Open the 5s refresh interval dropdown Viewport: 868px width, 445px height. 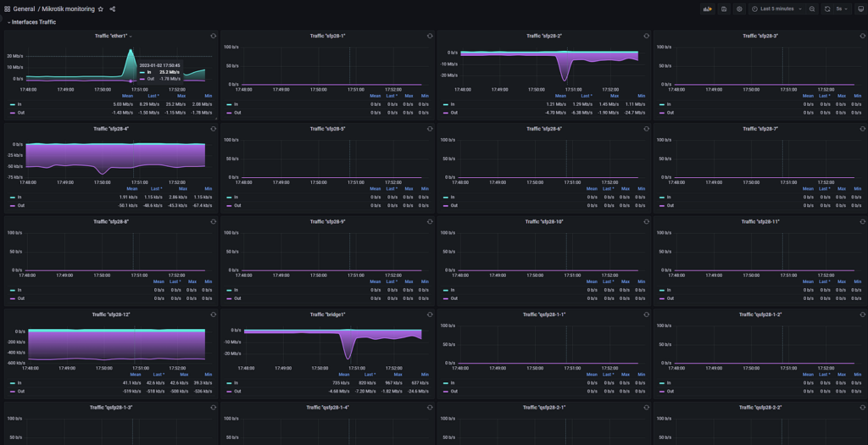tap(842, 8)
